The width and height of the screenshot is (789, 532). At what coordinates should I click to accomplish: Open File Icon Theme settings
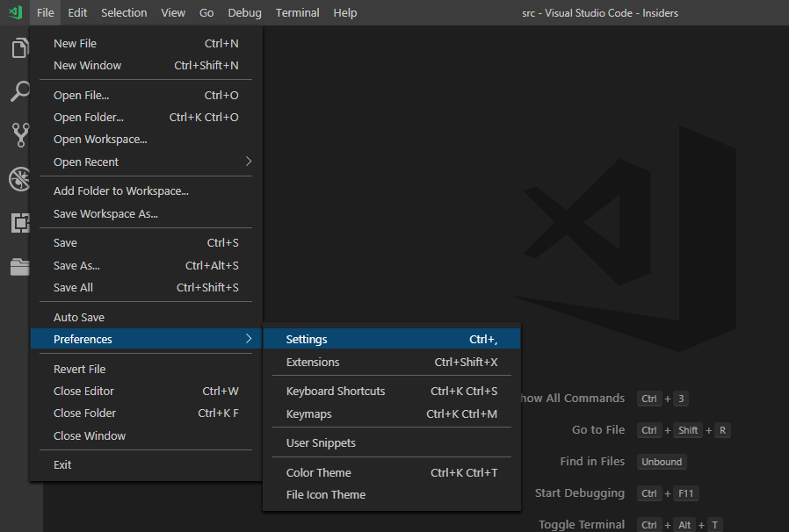(325, 494)
